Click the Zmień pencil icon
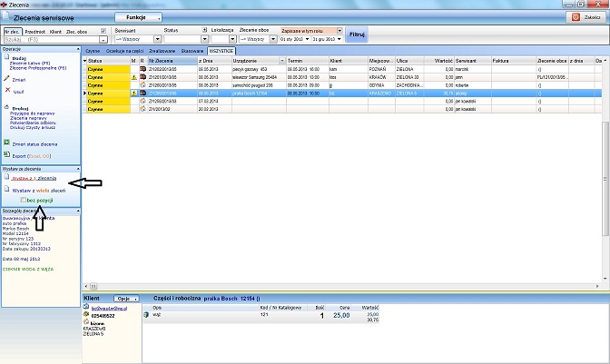The width and height of the screenshot is (610, 364). pos(6,79)
